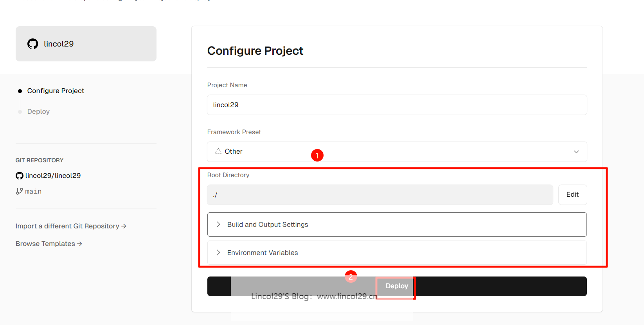Image resolution: width=644 pixels, height=325 pixels.
Task: Click the GitHub icon next to lincol29/lincol29 repository
Action: [x=20, y=176]
